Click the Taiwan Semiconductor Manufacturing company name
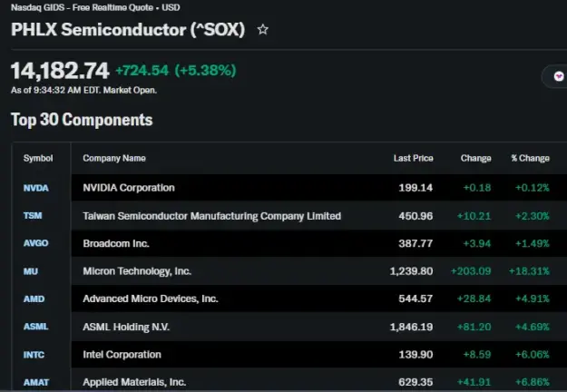Screen dimensions: 567x392 (x=212, y=216)
